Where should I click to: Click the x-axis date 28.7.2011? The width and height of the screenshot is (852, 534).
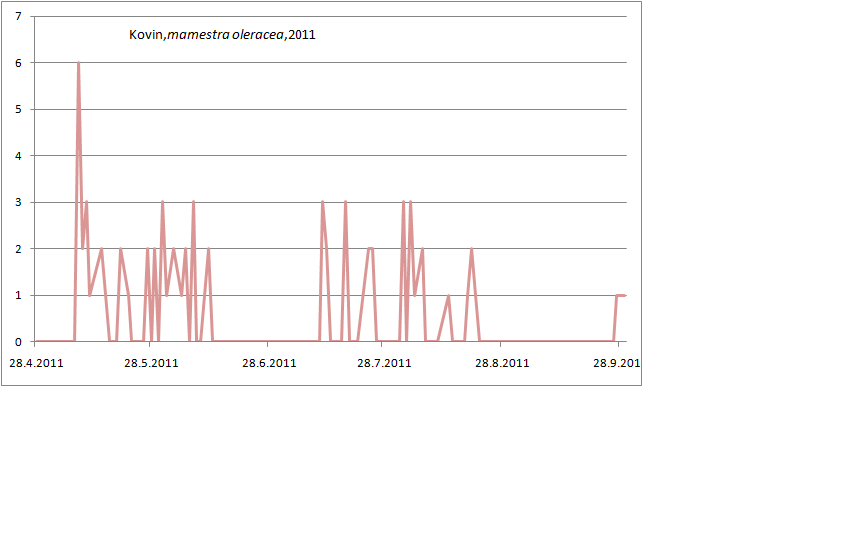click(x=384, y=363)
